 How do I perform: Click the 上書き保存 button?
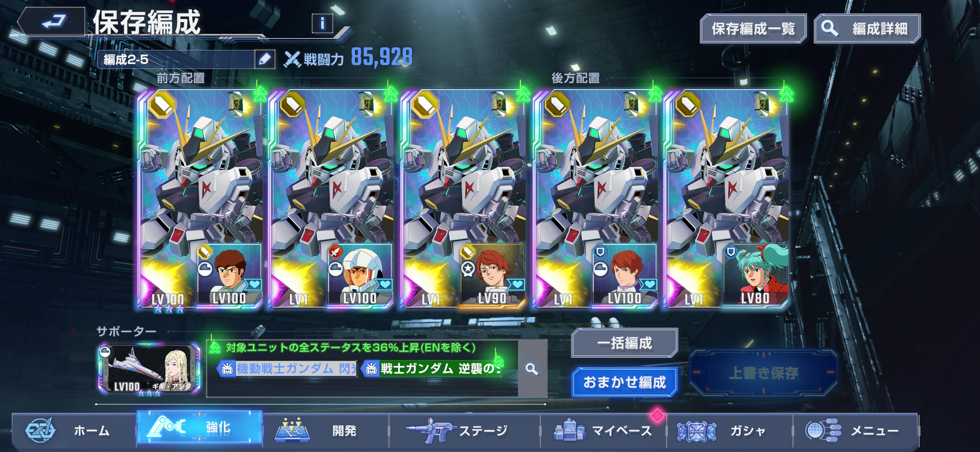(763, 373)
